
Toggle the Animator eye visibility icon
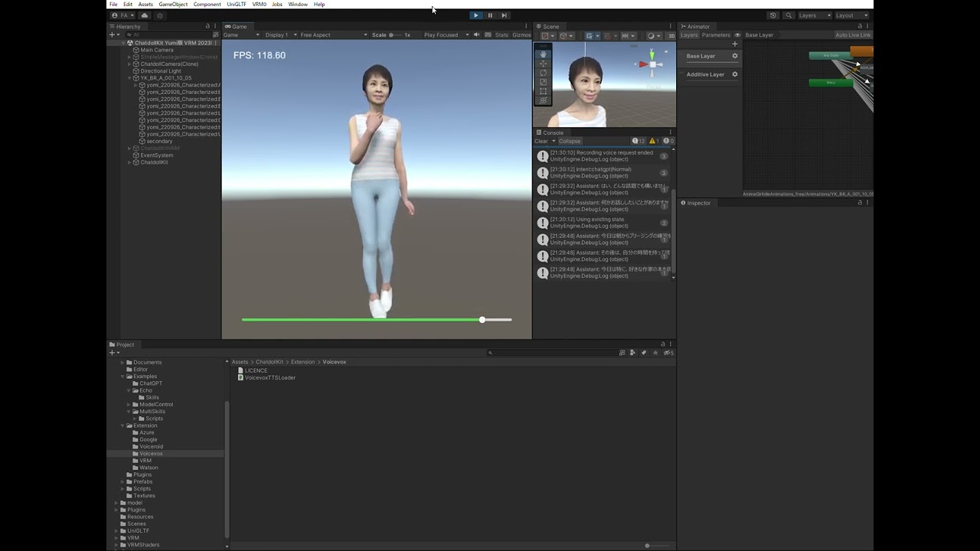(737, 35)
